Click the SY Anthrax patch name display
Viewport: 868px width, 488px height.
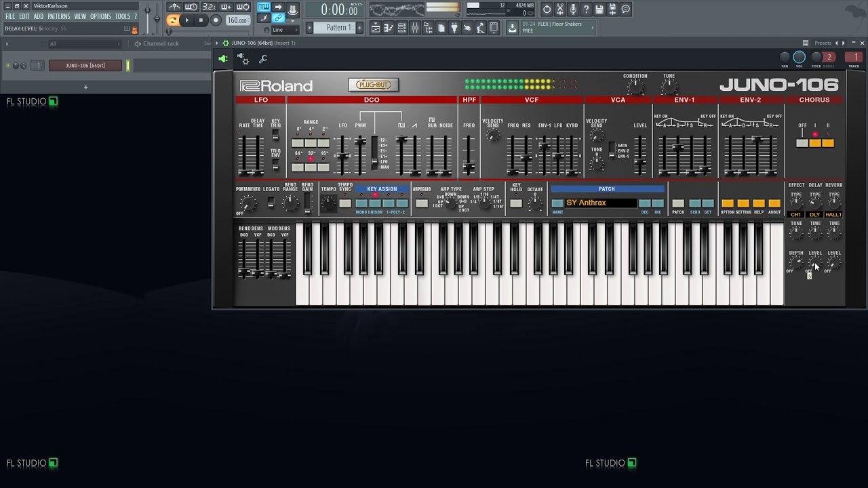click(x=600, y=203)
